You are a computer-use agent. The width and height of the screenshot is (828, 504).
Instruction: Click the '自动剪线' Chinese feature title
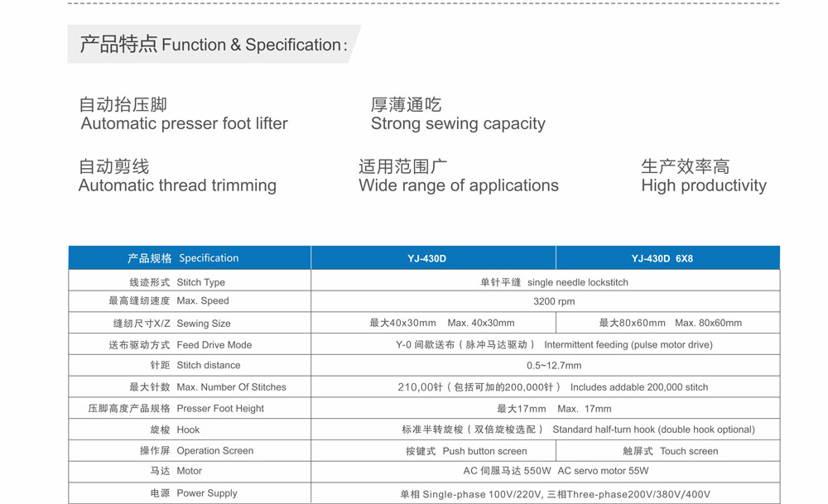pyautogui.click(x=114, y=166)
